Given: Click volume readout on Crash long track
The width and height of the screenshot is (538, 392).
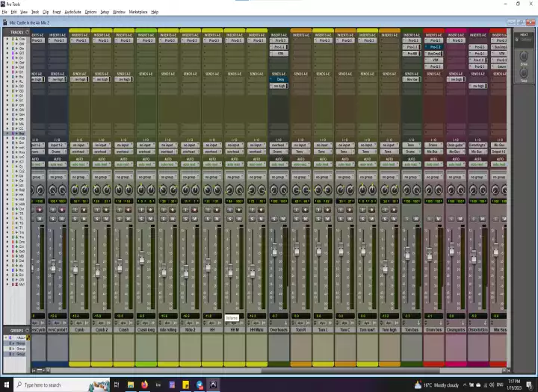Looking at the screenshot, I should pyautogui.click(x=146, y=316).
